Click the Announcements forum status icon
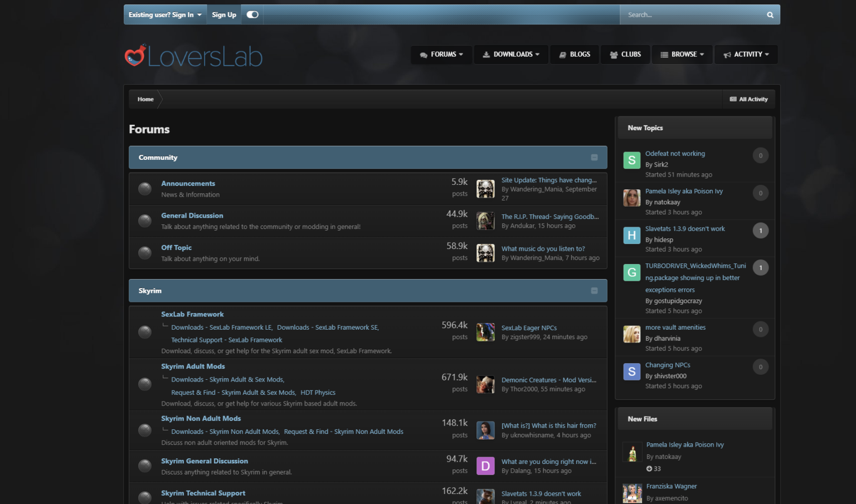The width and height of the screenshot is (856, 504). coord(145,189)
